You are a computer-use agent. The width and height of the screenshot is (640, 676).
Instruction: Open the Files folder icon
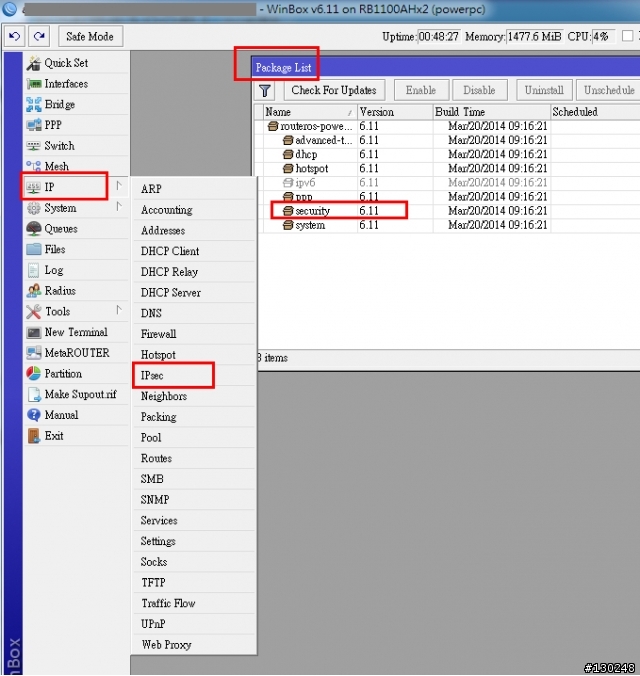[x=34, y=249]
